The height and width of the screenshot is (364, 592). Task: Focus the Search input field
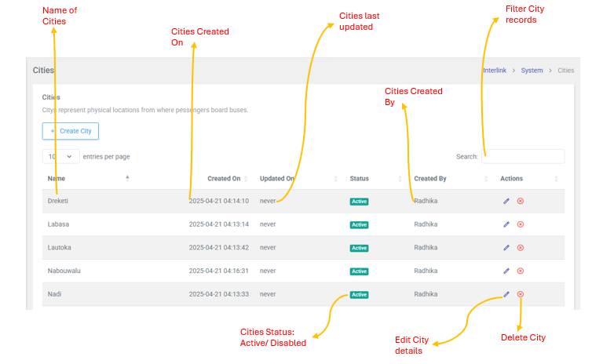pos(522,156)
